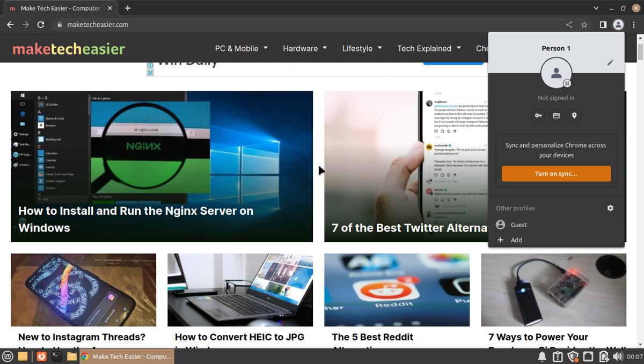
Task: Click the Turn on sync button
Action: pyautogui.click(x=556, y=173)
